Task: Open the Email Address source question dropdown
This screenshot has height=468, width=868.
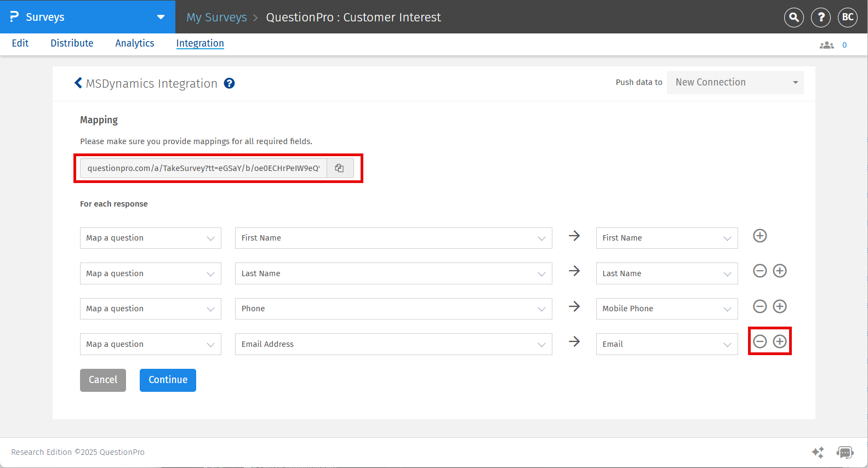Action: [x=393, y=344]
